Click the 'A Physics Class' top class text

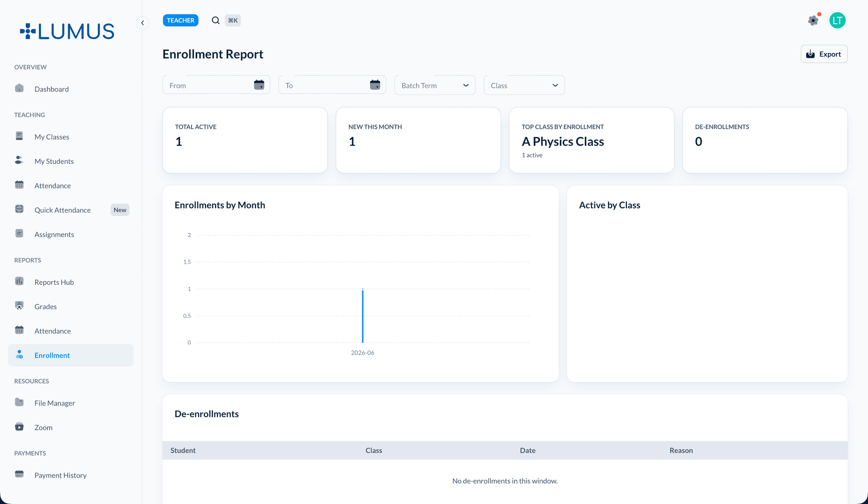(563, 142)
